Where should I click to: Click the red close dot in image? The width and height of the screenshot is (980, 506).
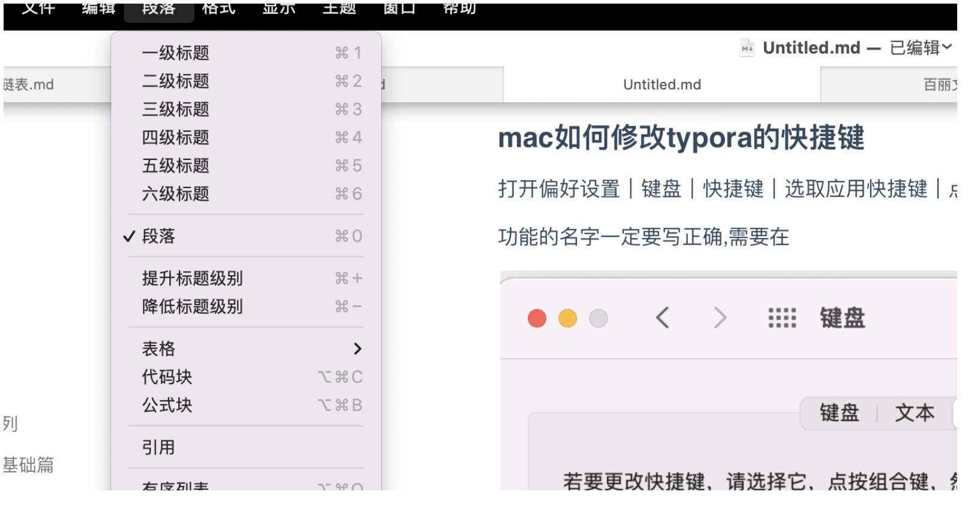click(537, 318)
